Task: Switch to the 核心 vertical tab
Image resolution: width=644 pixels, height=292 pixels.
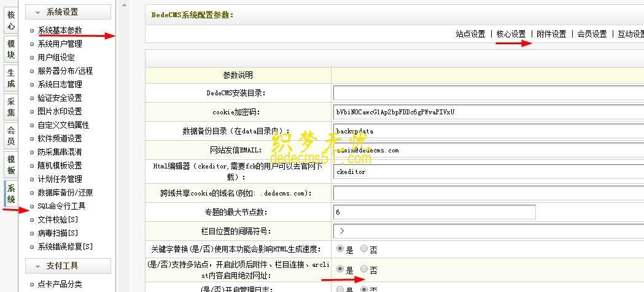Action: click(11, 20)
